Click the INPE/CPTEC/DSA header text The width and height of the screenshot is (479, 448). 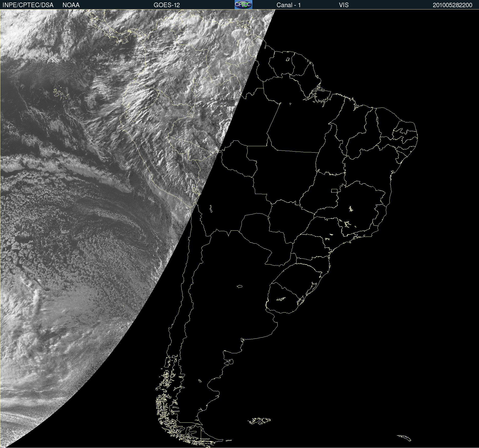28,5
